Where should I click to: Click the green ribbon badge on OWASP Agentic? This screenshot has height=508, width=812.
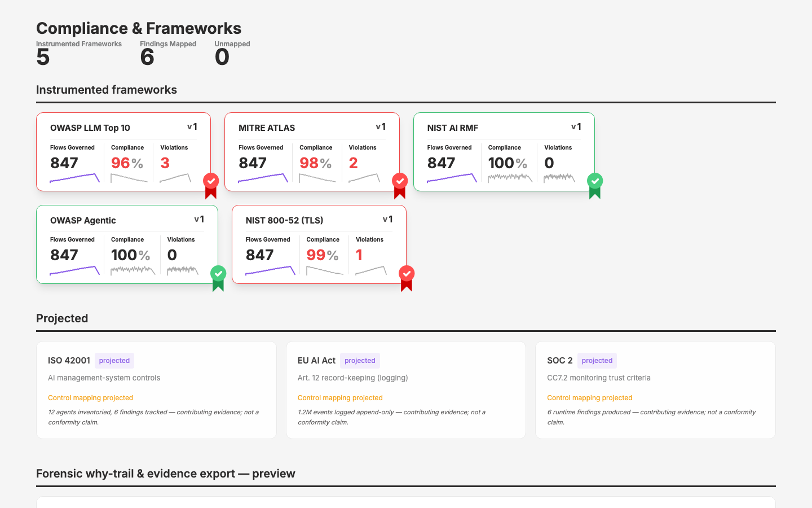pyautogui.click(x=218, y=278)
